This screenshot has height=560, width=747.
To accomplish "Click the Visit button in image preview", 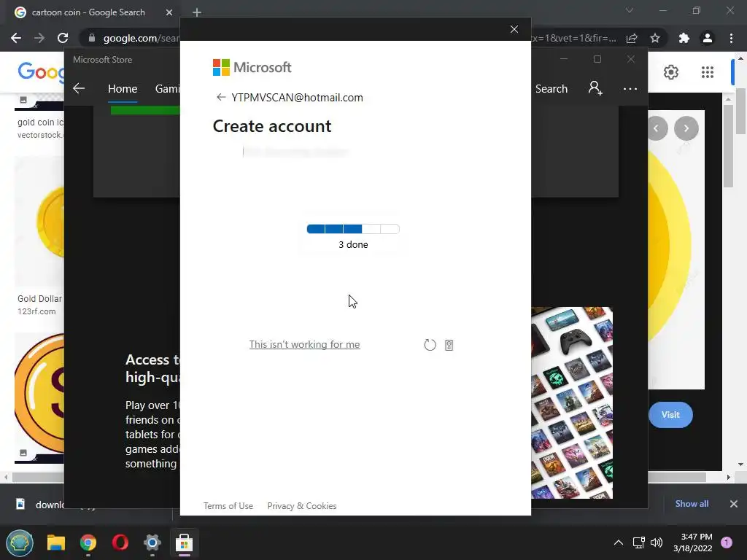I will coord(670,415).
